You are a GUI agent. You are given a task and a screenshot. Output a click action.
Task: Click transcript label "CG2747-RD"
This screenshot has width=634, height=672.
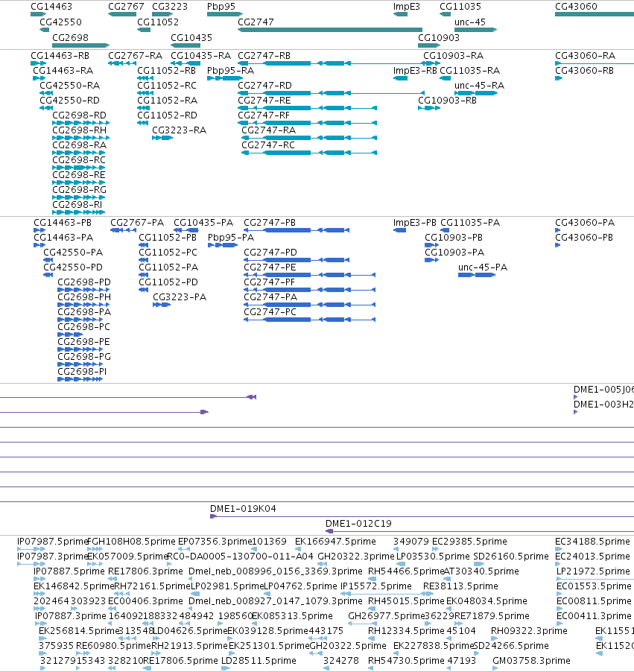click(265, 85)
